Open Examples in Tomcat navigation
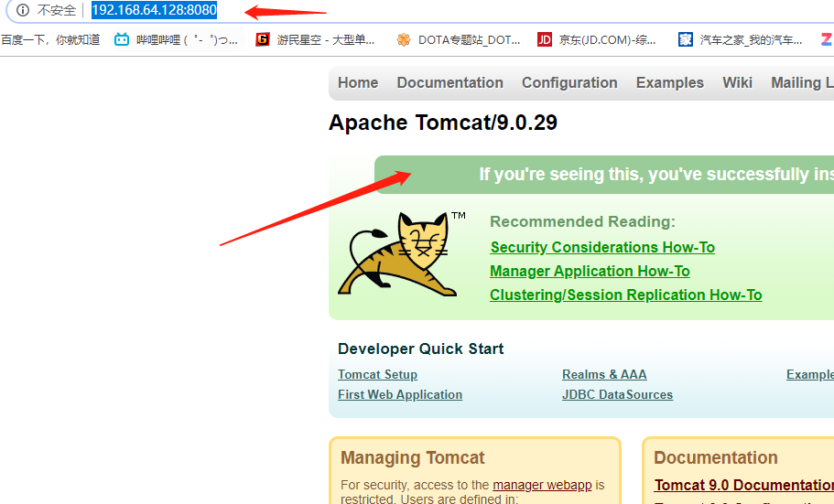This screenshot has height=504, width=834. 669,83
